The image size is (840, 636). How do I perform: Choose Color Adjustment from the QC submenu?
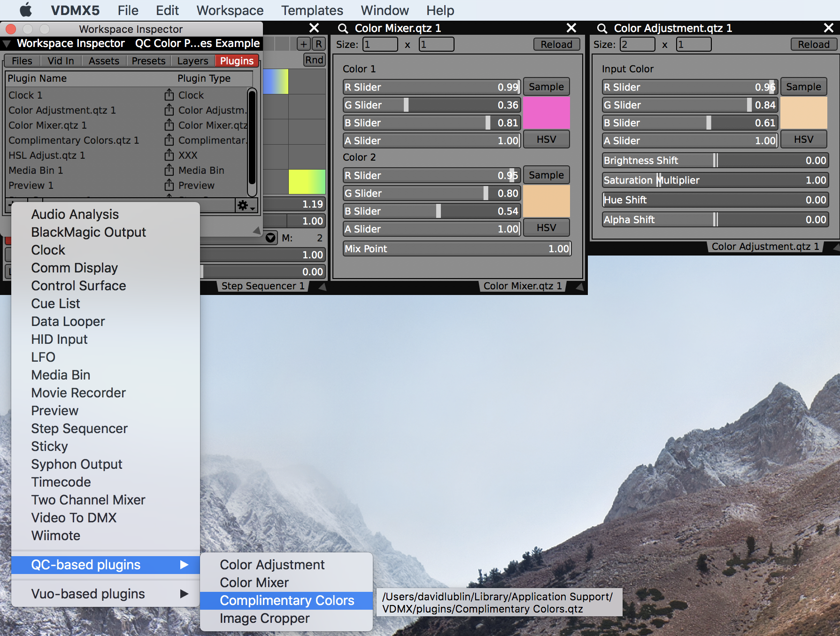286,565
